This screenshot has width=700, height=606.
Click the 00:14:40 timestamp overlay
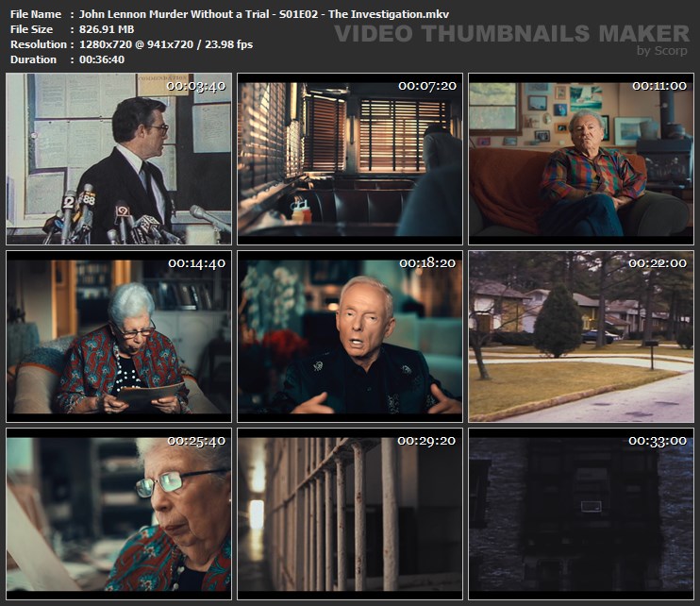click(x=197, y=263)
